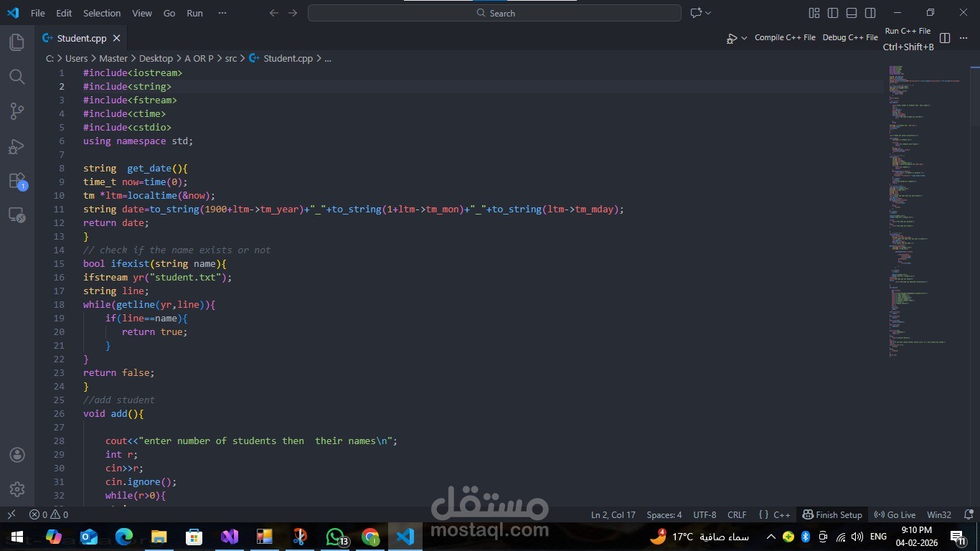This screenshot has height=551, width=980.
Task: Open Windows Start menu
Action: click(17, 537)
